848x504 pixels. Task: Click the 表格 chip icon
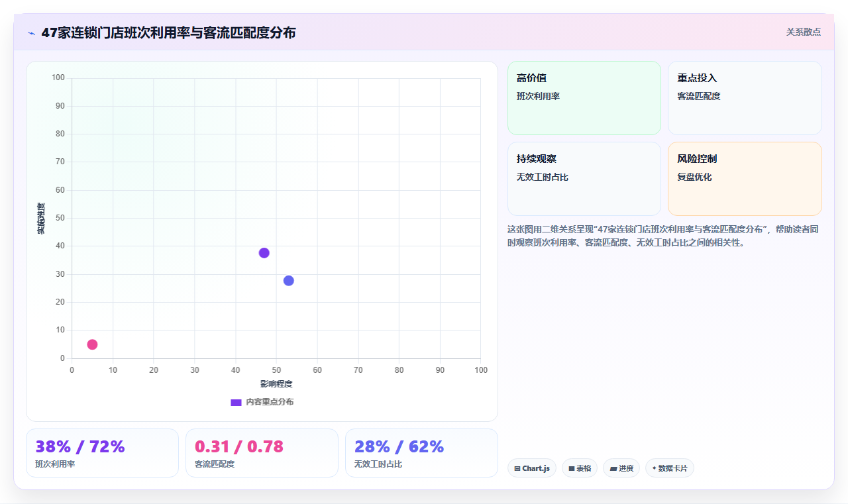tap(572, 468)
